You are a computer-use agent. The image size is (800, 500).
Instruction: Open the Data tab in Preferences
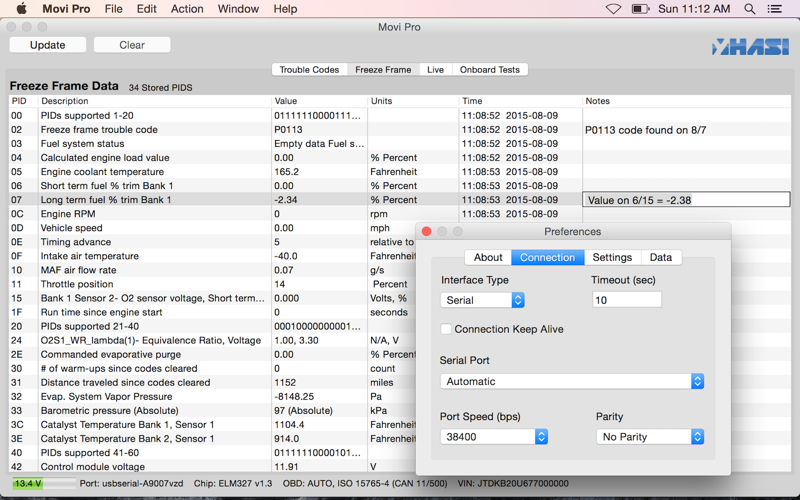click(661, 257)
